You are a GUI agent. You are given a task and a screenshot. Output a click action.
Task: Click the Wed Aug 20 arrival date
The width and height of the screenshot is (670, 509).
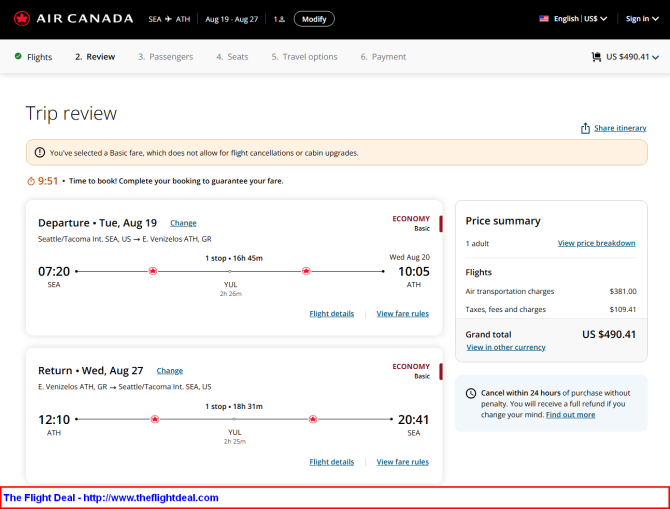(x=409, y=257)
